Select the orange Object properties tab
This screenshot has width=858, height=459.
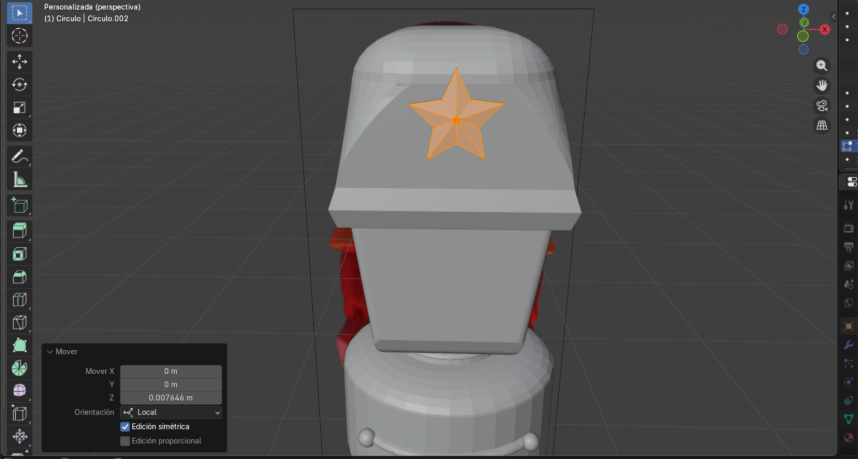[x=849, y=326]
